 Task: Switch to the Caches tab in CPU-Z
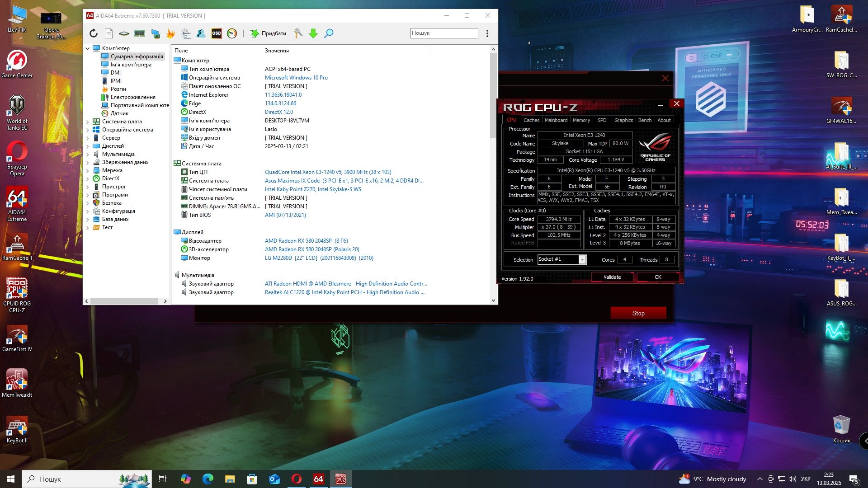click(x=531, y=120)
